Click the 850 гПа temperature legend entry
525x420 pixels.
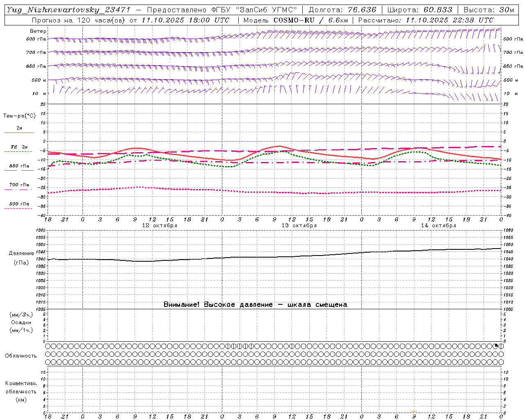point(19,166)
